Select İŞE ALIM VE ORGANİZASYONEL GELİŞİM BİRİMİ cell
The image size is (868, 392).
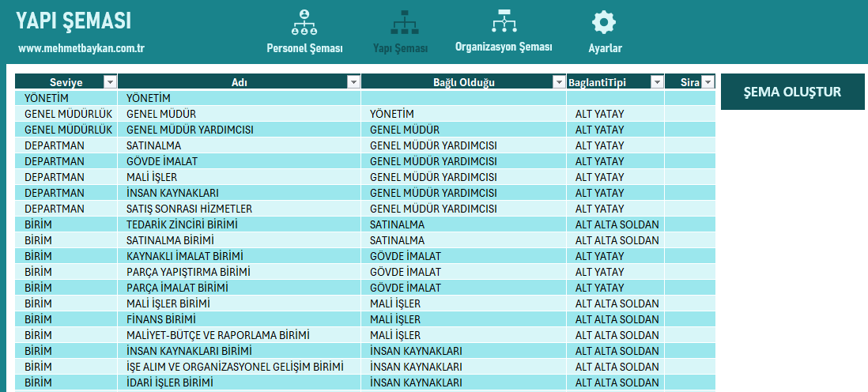240,367
